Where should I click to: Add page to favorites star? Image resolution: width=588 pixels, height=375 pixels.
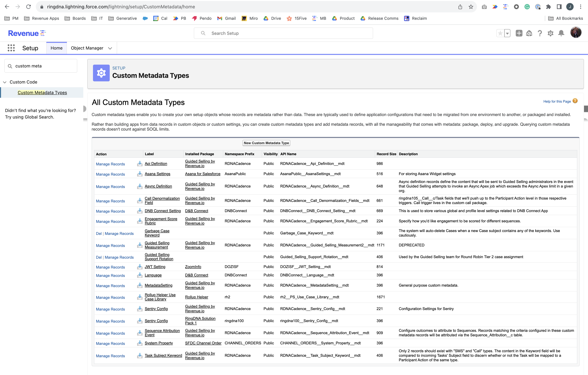coord(500,33)
